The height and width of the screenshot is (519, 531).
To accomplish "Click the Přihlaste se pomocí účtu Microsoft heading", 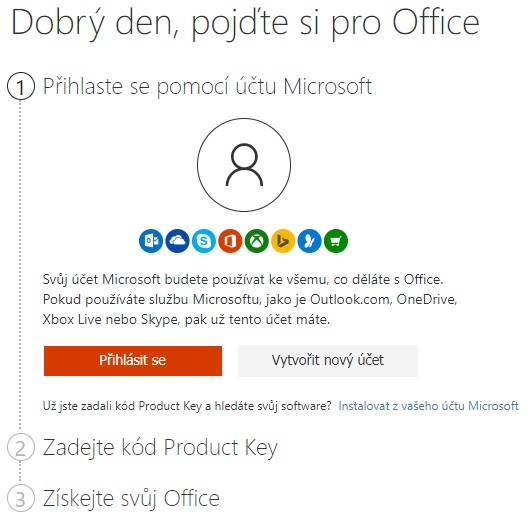I will tap(208, 87).
